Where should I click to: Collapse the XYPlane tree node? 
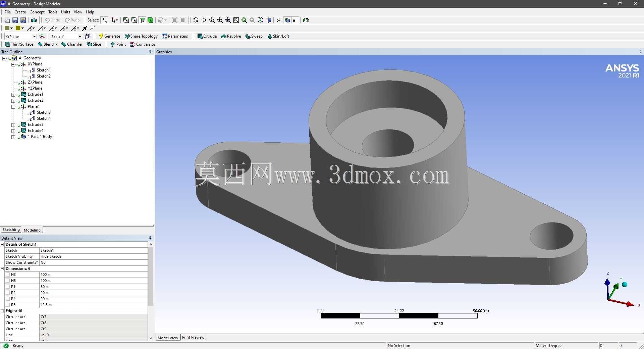point(13,64)
